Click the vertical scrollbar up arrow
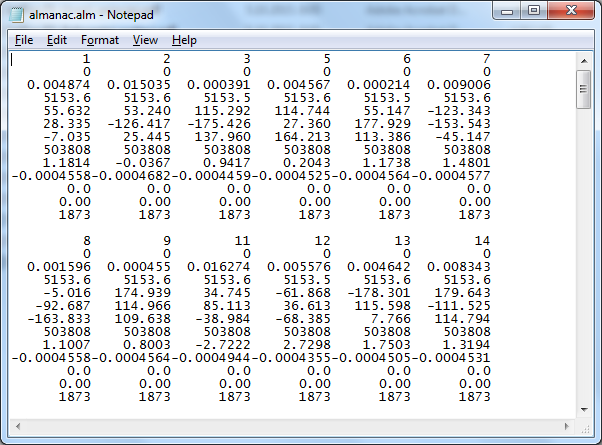 pyautogui.click(x=584, y=61)
